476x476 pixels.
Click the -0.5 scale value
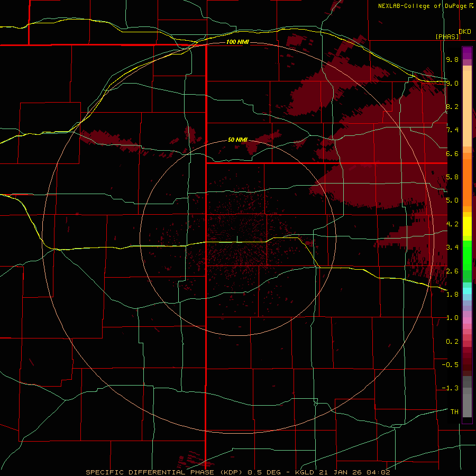coord(450,365)
